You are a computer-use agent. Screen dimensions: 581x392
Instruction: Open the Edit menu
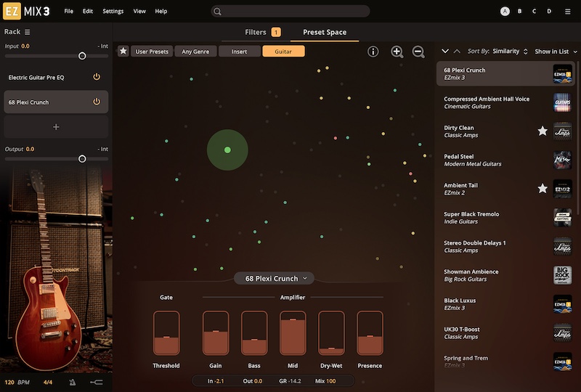88,11
